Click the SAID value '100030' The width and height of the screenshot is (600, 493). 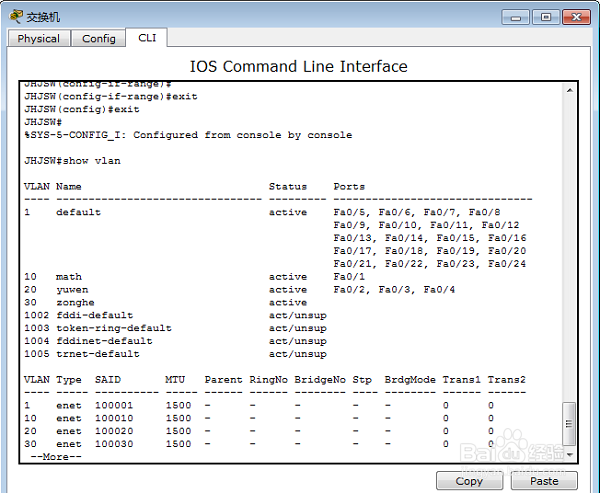coord(114,444)
